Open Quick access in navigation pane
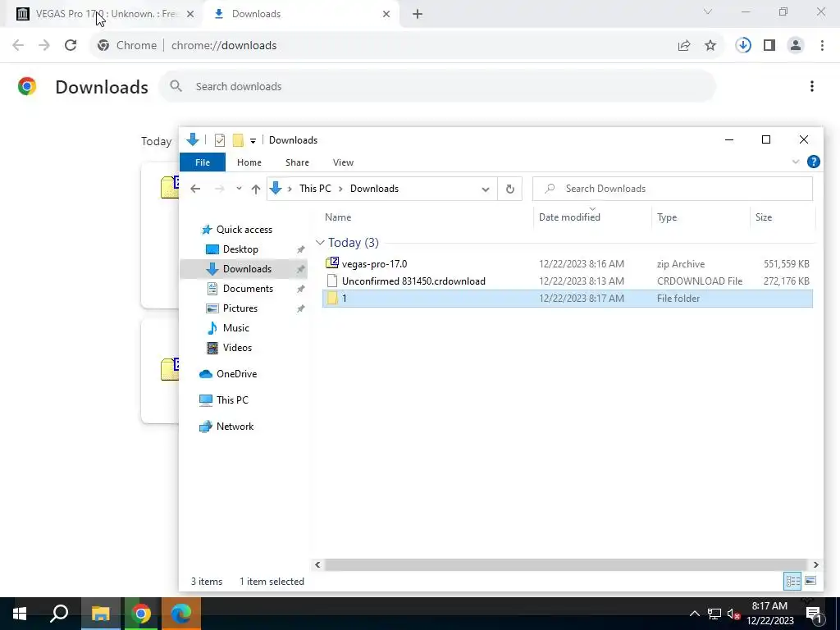The image size is (840, 630). click(244, 230)
